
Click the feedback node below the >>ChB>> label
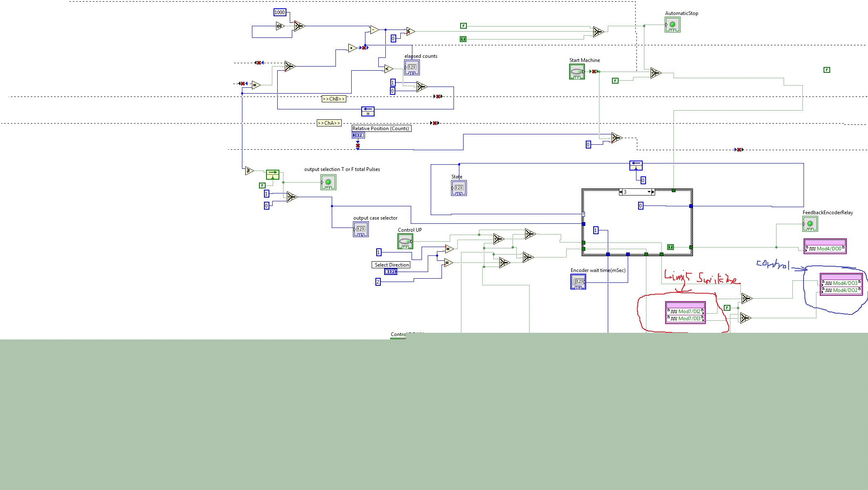point(368,111)
